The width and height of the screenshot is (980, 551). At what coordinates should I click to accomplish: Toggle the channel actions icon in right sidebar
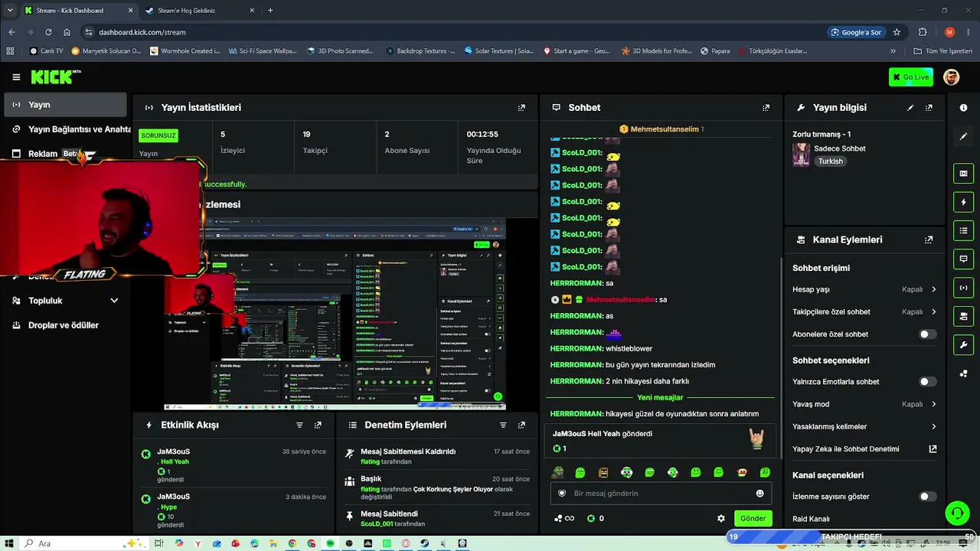[x=963, y=316]
